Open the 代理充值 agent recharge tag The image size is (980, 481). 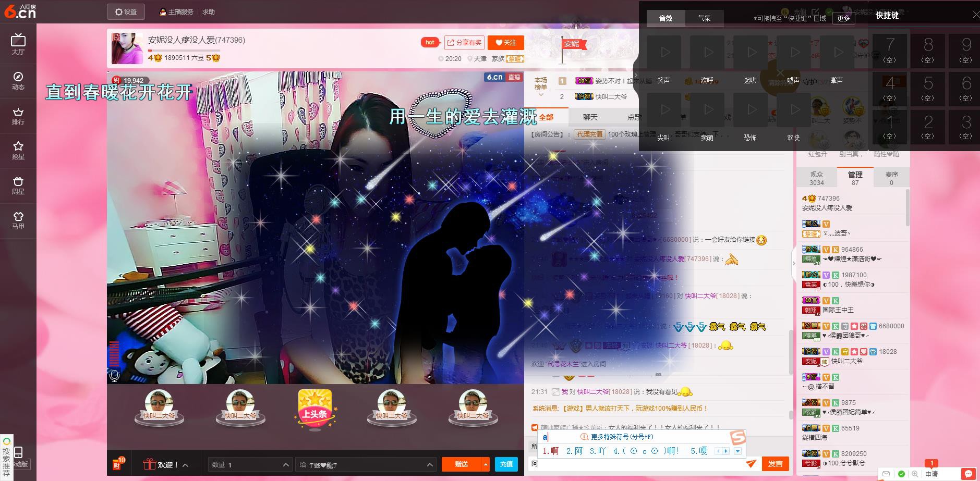(589, 134)
